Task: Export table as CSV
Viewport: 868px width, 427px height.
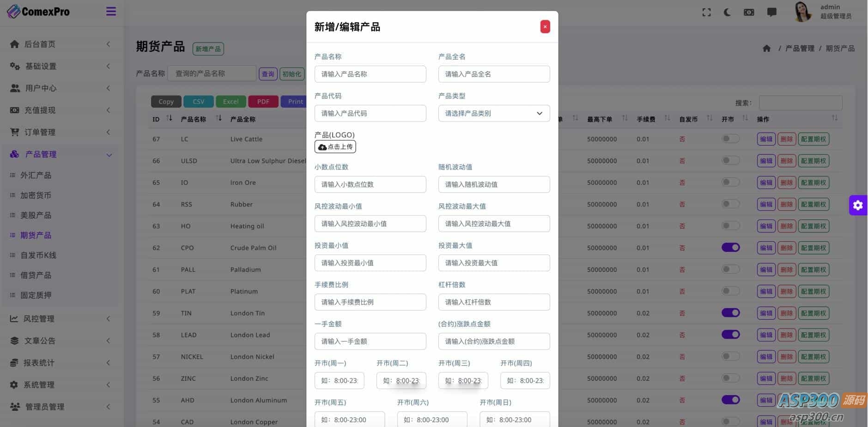Action: click(x=199, y=102)
